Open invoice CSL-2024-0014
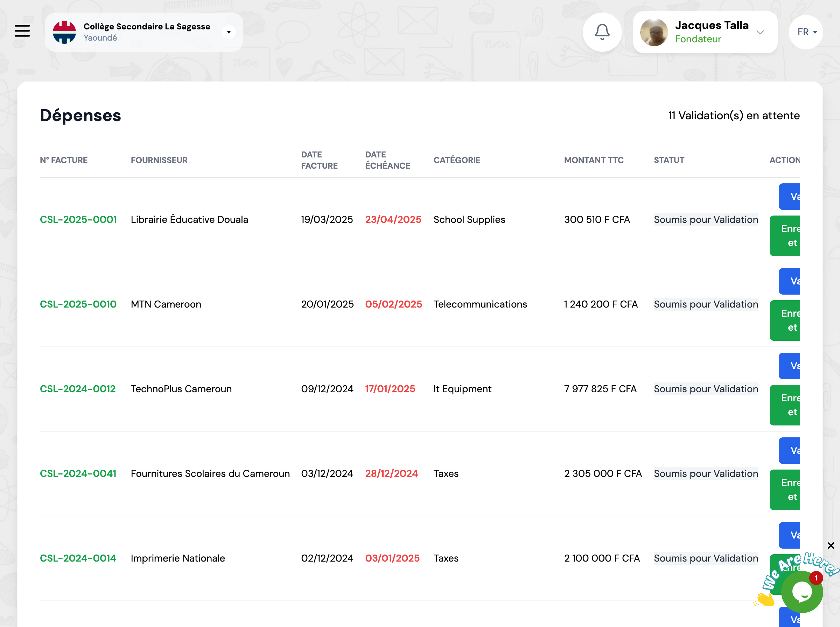Viewport: 840px width, 627px height. pos(78,558)
